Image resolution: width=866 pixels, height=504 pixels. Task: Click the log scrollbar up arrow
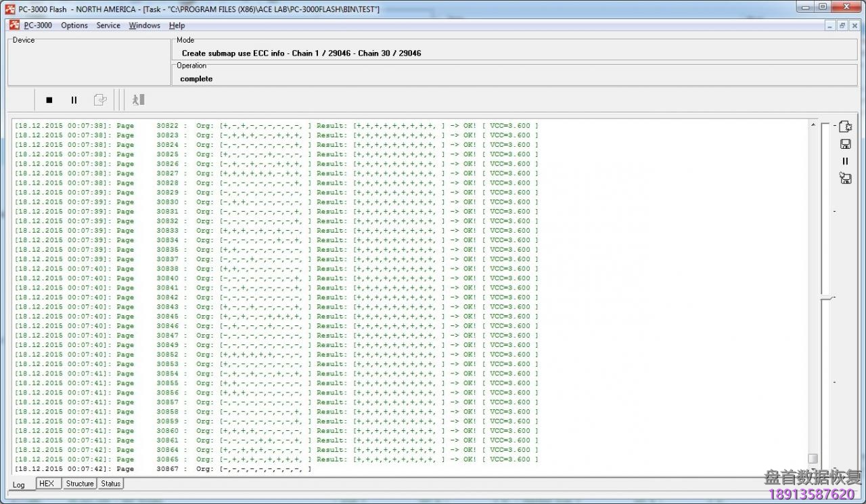click(813, 125)
